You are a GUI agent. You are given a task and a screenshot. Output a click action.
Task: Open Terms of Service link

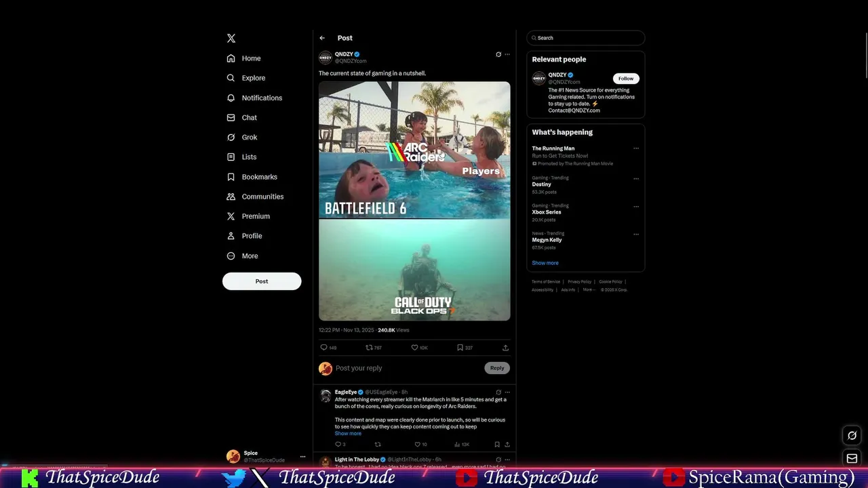pyautogui.click(x=546, y=281)
